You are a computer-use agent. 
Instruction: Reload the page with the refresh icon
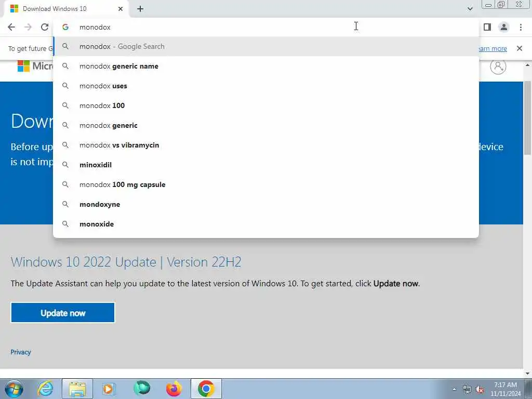pos(45,27)
